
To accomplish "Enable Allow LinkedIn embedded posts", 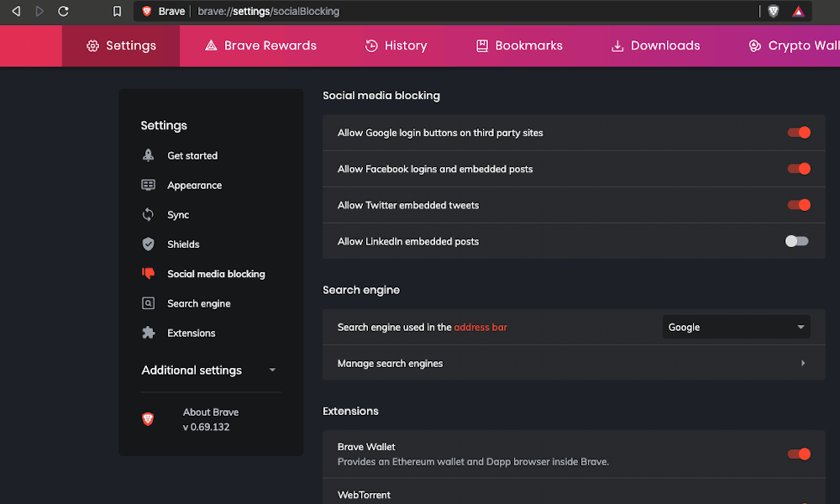I will click(x=796, y=241).
